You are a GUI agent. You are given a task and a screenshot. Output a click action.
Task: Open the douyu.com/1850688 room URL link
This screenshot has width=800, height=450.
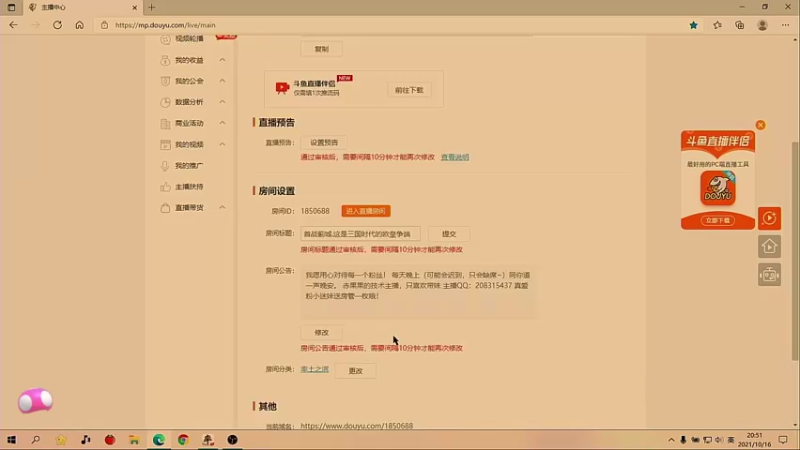357,426
